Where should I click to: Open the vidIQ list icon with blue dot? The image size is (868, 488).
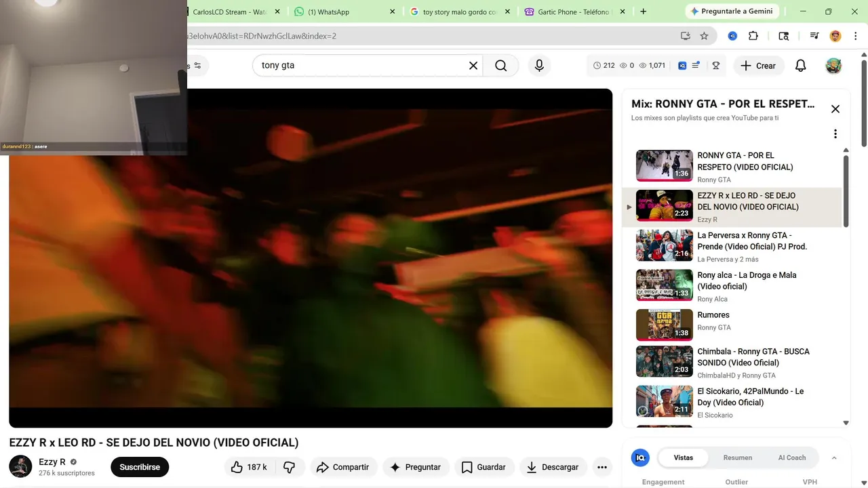point(696,66)
